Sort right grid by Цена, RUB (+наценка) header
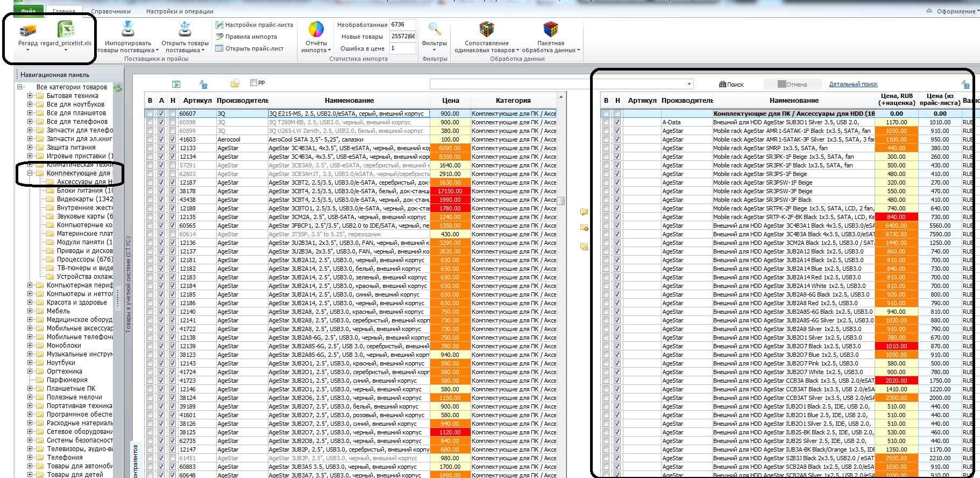Viewport: 980px width, 478px height. (897, 100)
